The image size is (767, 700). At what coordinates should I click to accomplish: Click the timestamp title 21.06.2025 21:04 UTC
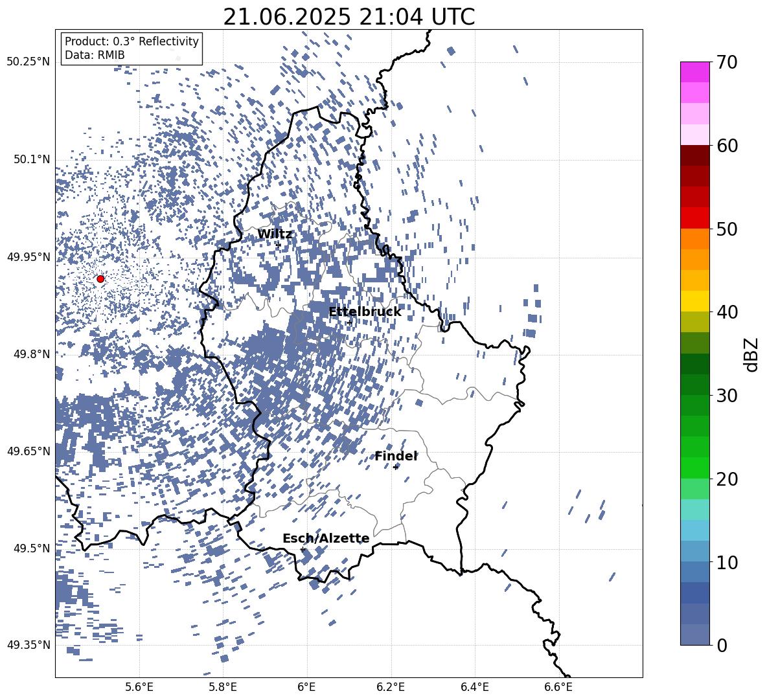[349, 17]
